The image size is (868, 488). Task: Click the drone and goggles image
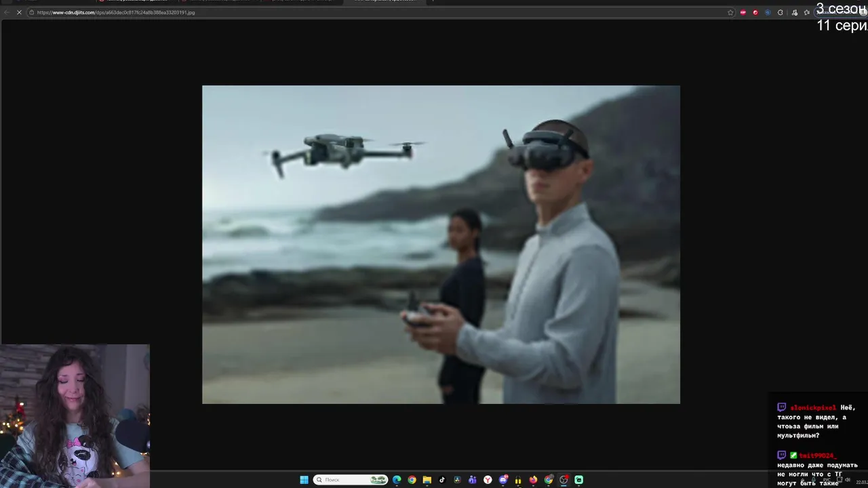pos(441,245)
